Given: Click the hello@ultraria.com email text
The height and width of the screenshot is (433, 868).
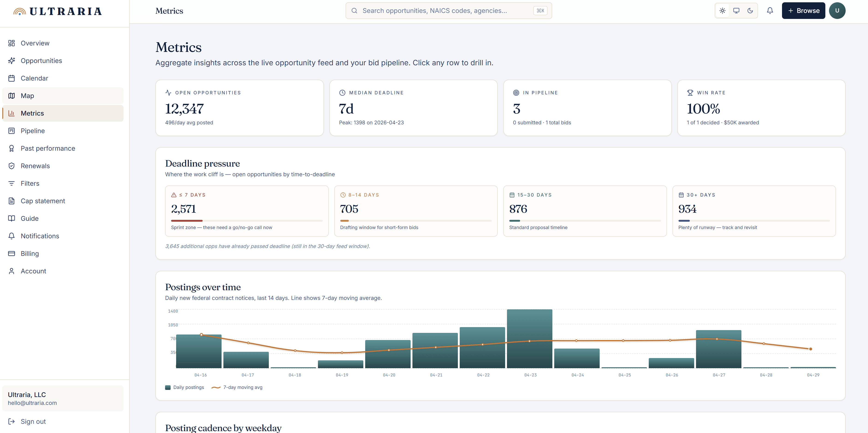Looking at the screenshot, I should pos(32,403).
